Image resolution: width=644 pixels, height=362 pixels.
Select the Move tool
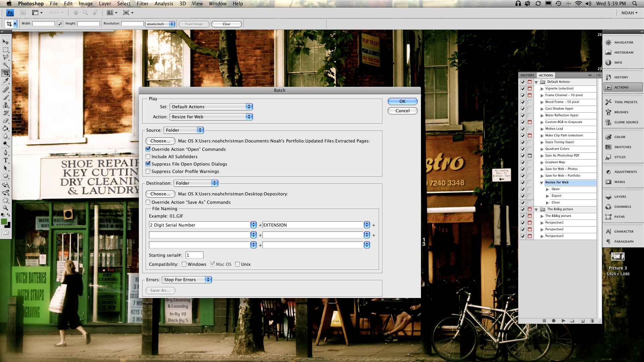point(6,42)
